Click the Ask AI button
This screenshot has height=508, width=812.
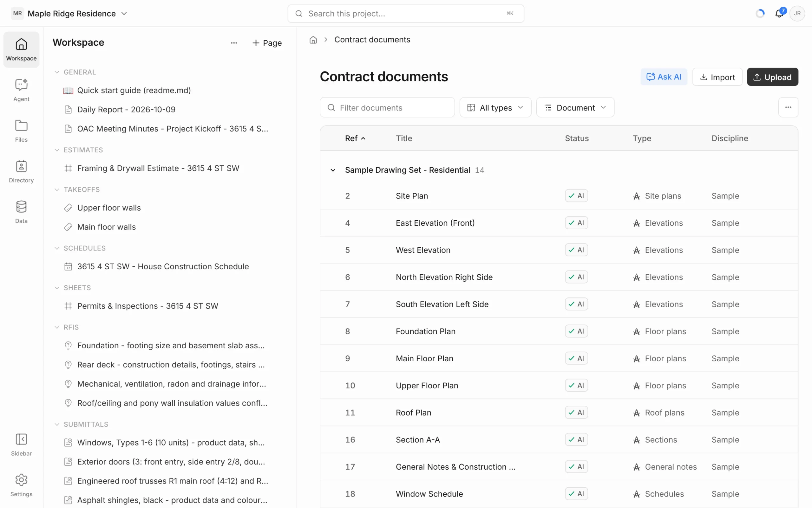tap(663, 77)
